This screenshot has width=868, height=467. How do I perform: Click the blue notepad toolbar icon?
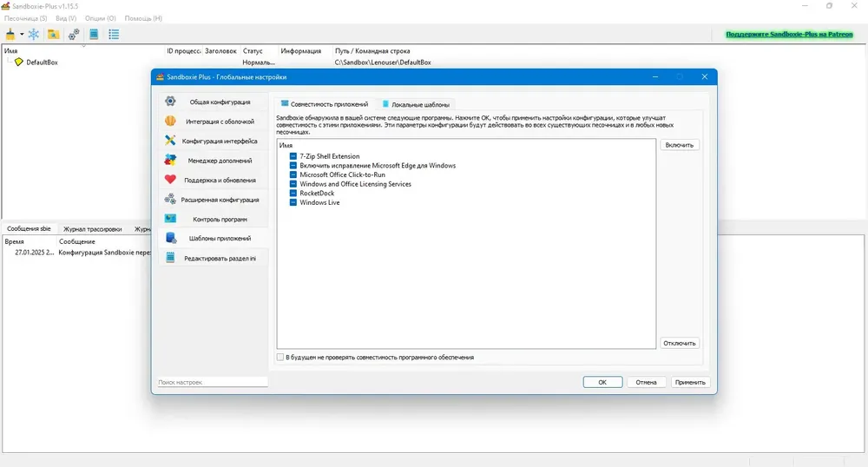coord(94,35)
